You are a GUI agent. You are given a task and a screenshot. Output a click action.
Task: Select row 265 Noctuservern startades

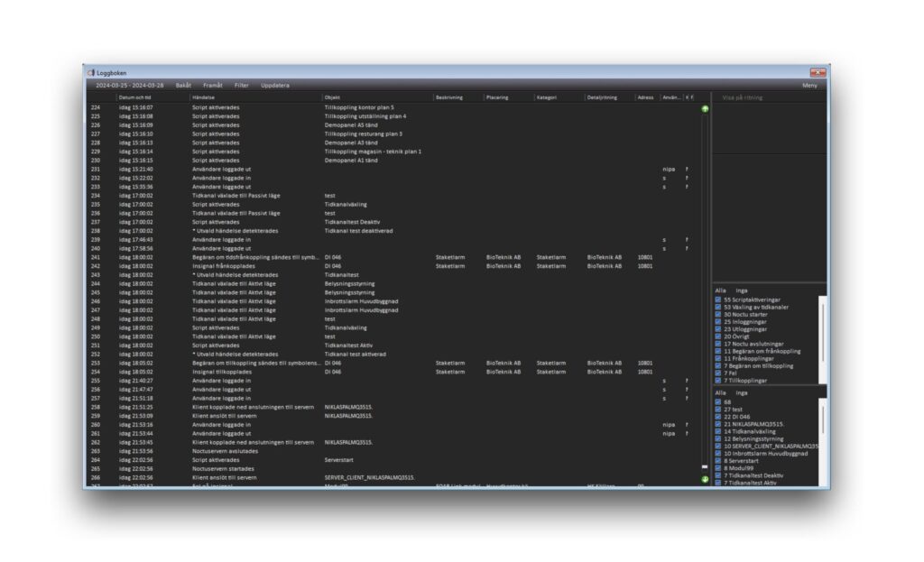395,469
